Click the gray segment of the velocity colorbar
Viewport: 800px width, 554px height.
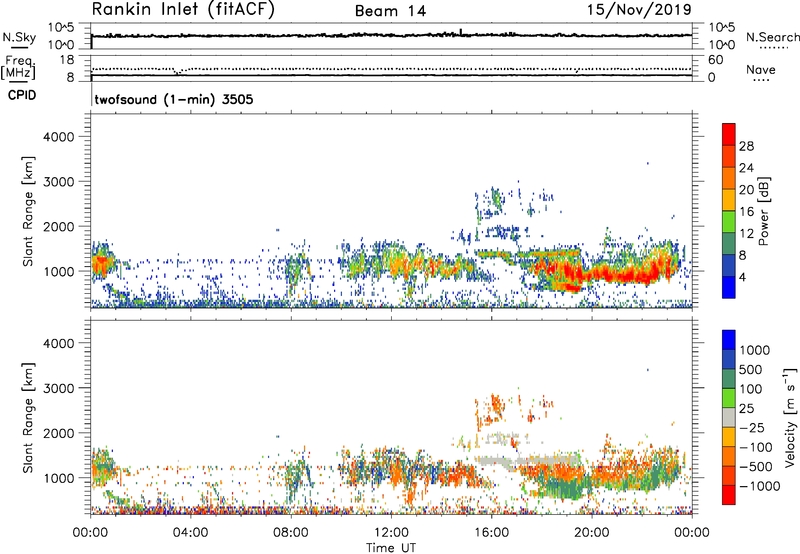[729, 417]
